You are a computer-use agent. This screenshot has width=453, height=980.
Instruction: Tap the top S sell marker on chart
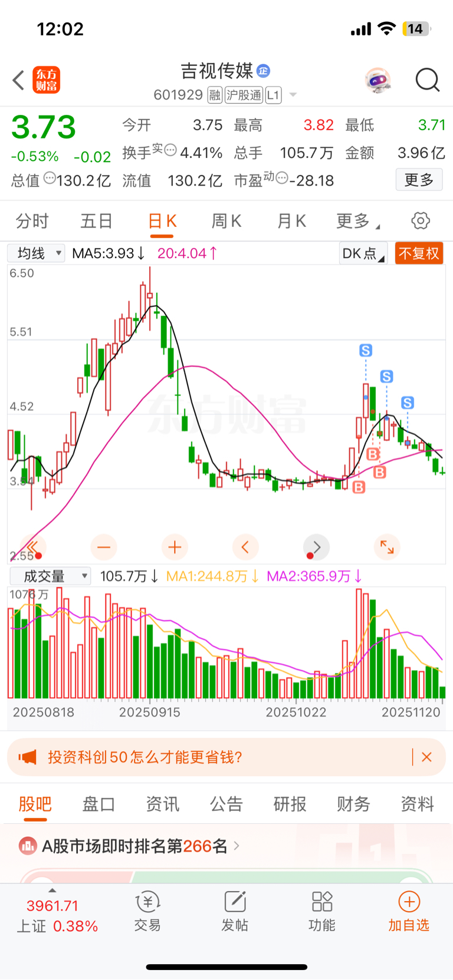pos(366,351)
